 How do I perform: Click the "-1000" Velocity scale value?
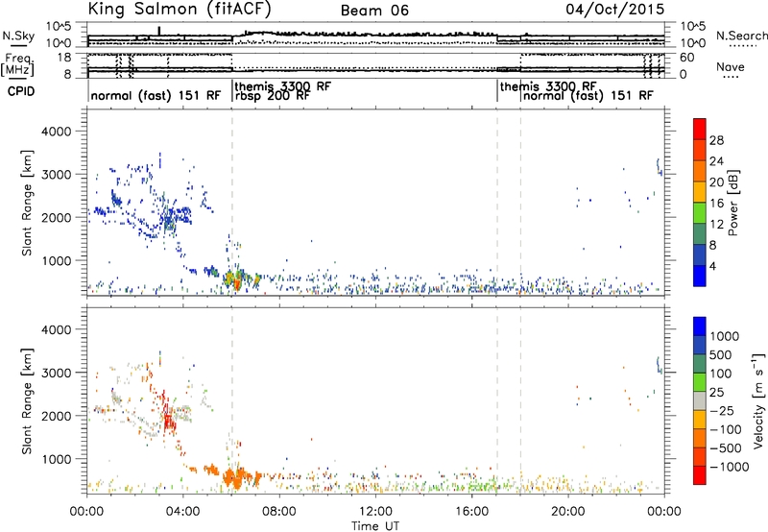(730, 467)
